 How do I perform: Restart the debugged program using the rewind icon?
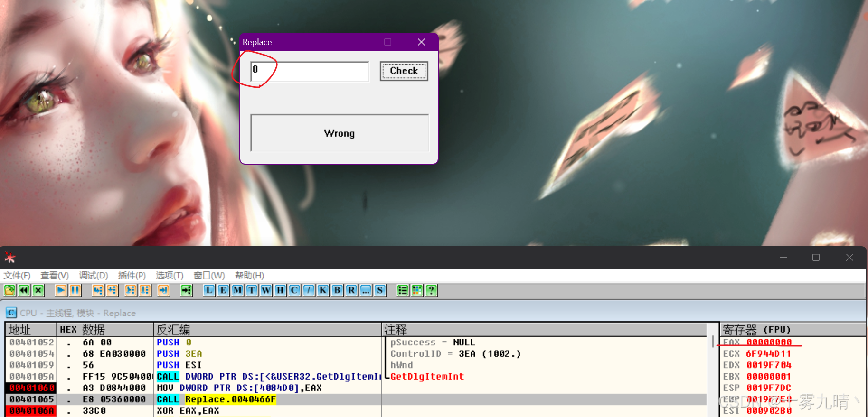click(24, 290)
